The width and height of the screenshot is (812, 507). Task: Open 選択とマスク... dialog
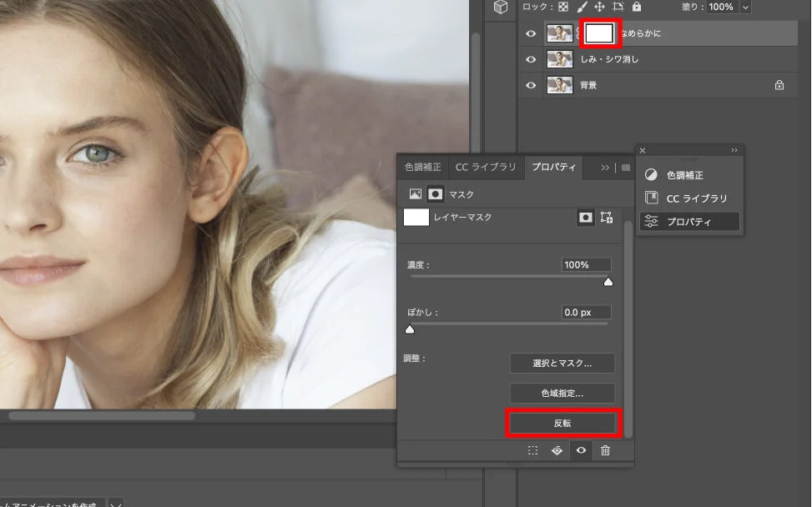562,364
